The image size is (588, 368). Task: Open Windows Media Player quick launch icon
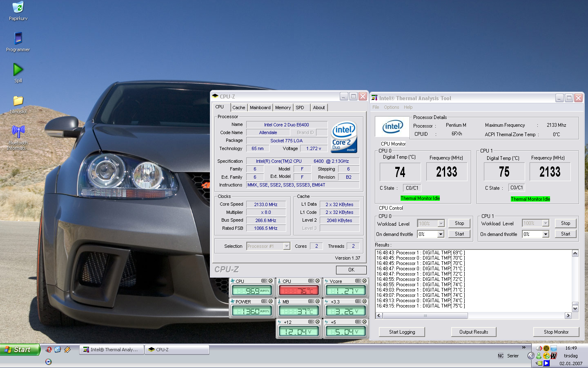coord(49,361)
